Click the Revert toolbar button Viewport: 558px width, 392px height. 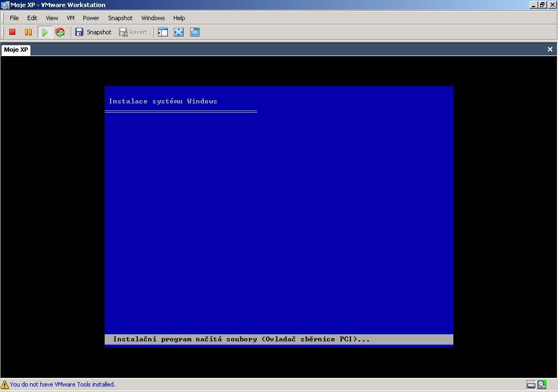[x=133, y=32]
